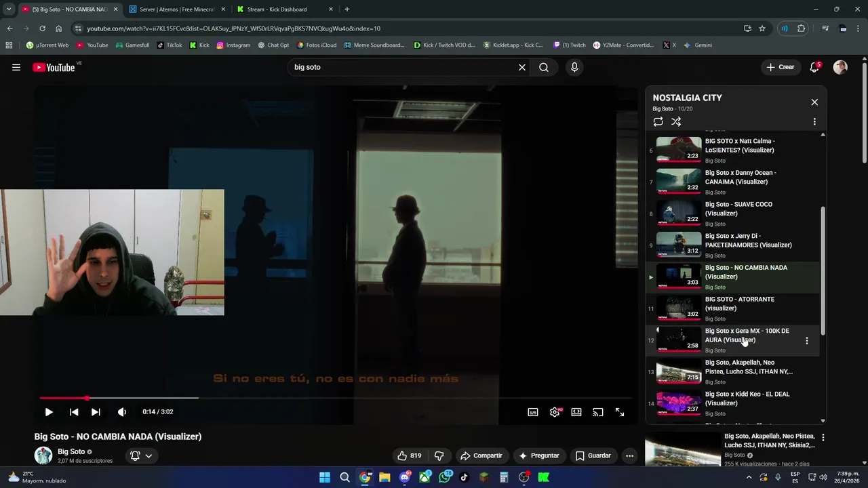Open Chat Gpt bookmark

[x=273, y=45]
